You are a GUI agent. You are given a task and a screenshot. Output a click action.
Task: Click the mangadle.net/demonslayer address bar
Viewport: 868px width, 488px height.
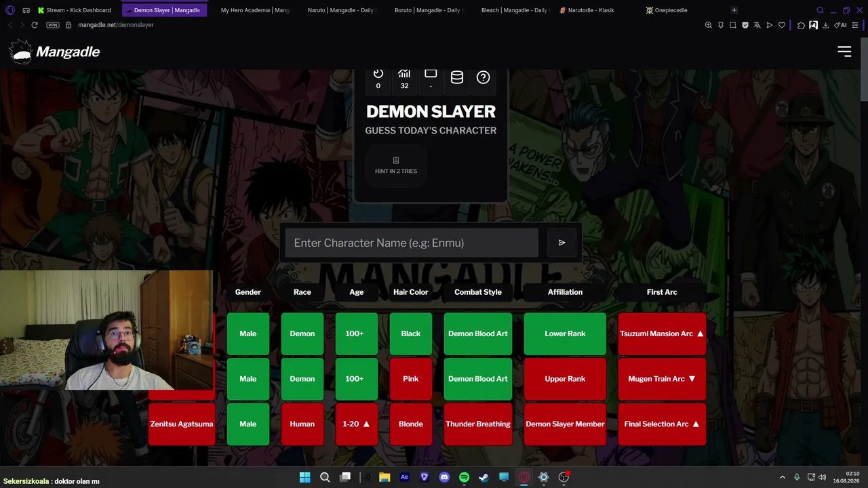116,25
